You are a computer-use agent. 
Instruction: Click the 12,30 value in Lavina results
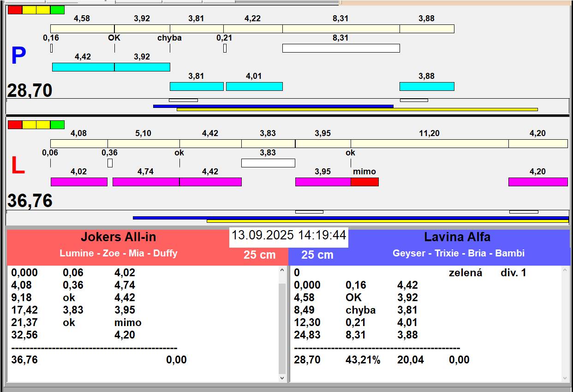point(307,322)
